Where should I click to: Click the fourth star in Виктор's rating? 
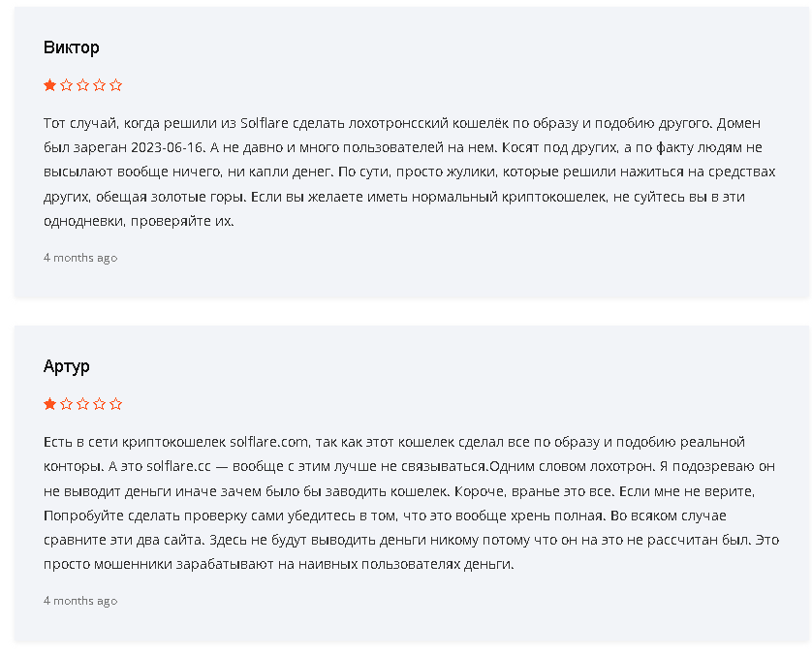point(100,85)
